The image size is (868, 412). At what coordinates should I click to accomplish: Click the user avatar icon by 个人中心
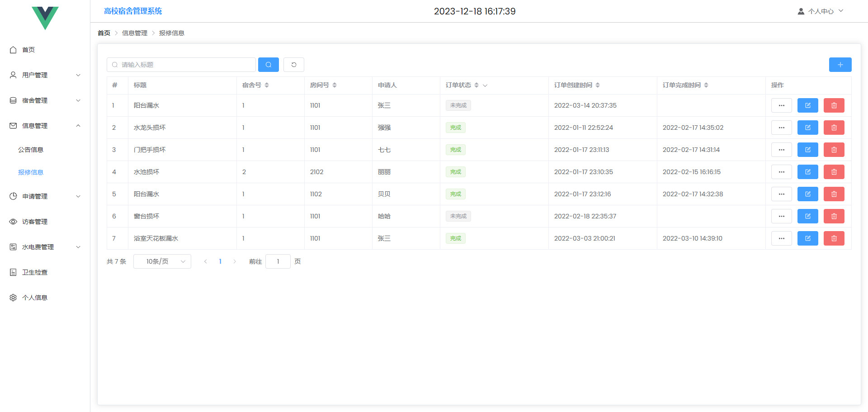[x=801, y=11]
